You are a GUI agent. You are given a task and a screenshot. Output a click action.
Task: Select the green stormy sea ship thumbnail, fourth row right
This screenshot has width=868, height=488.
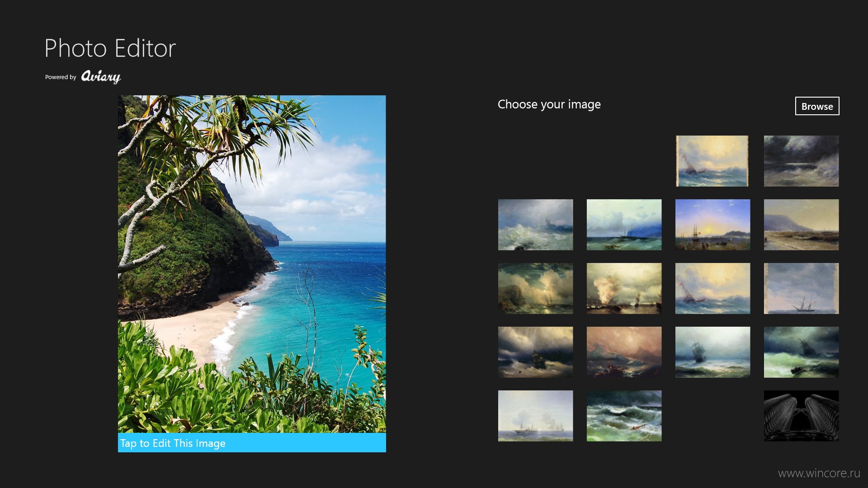click(x=801, y=352)
